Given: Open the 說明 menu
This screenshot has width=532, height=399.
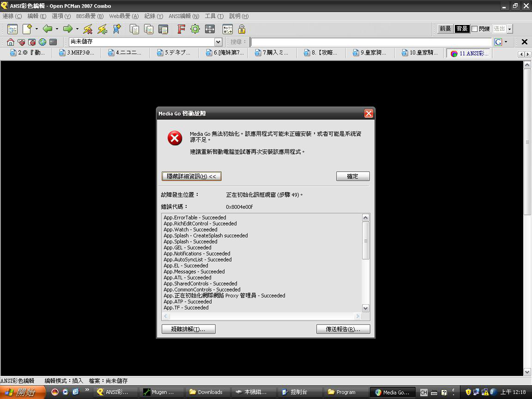Looking at the screenshot, I should tap(239, 16).
